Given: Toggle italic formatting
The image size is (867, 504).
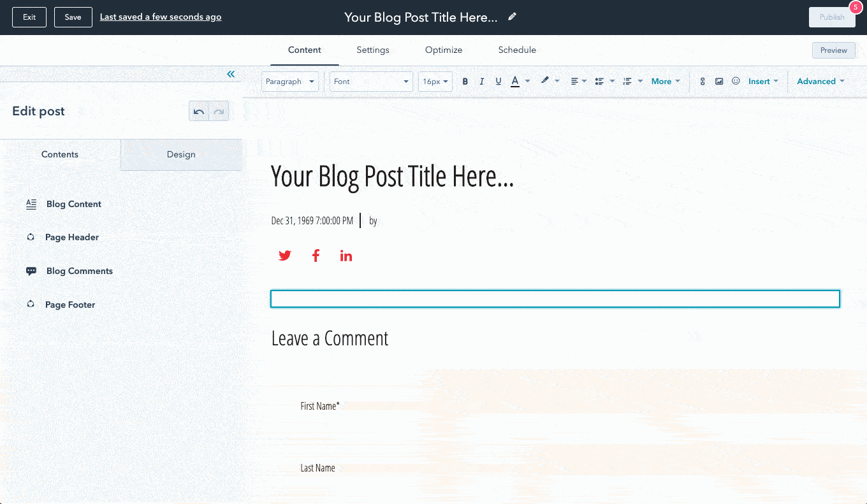Looking at the screenshot, I should [x=482, y=82].
